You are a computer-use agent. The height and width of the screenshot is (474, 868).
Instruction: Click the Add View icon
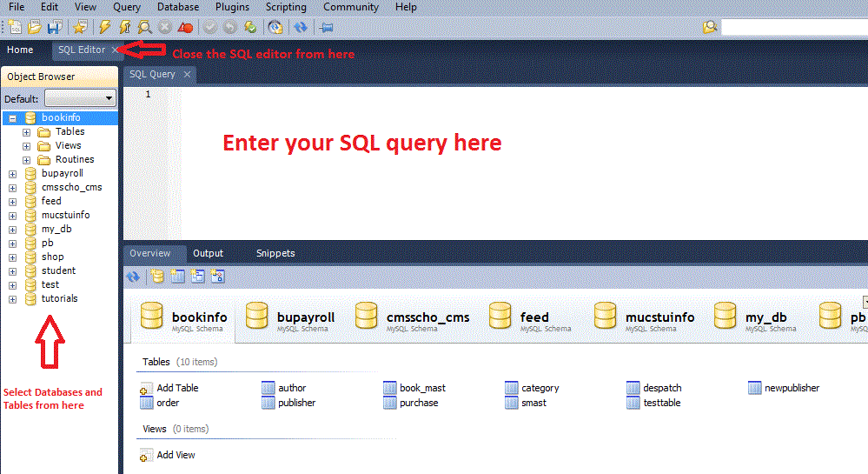click(146, 456)
